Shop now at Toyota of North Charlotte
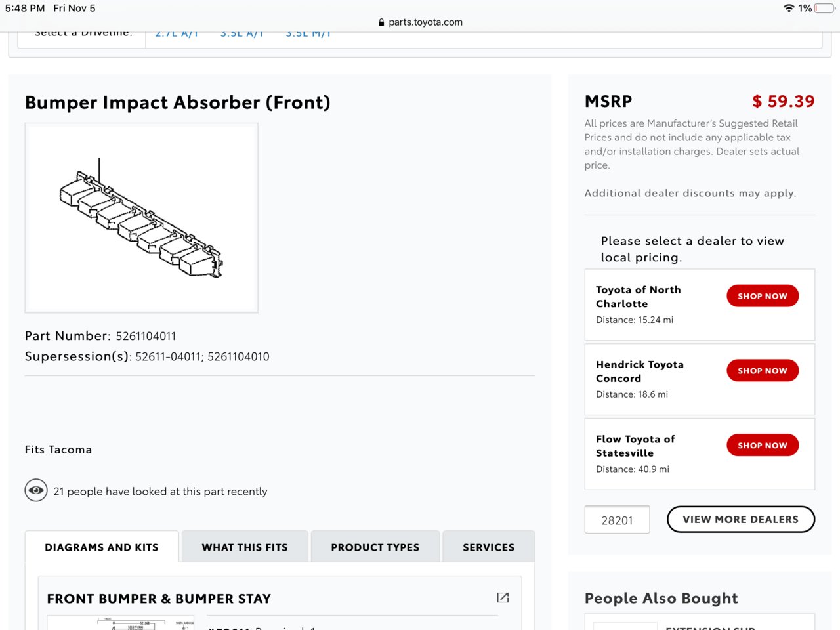Viewport: 840px width, 630px height. pos(763,296)
